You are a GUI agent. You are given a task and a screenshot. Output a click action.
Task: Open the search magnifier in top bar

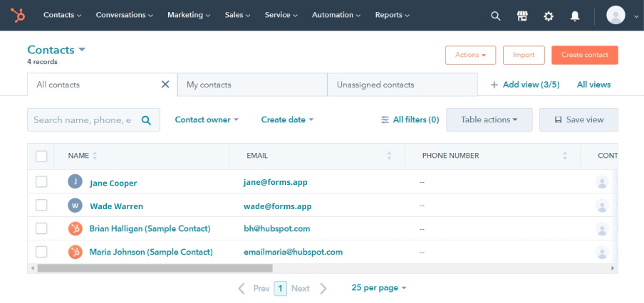[496, 16]
